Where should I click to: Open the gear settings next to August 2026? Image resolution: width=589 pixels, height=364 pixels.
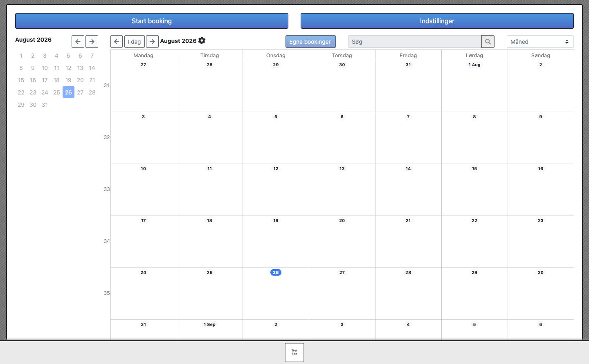coord(202,40)
